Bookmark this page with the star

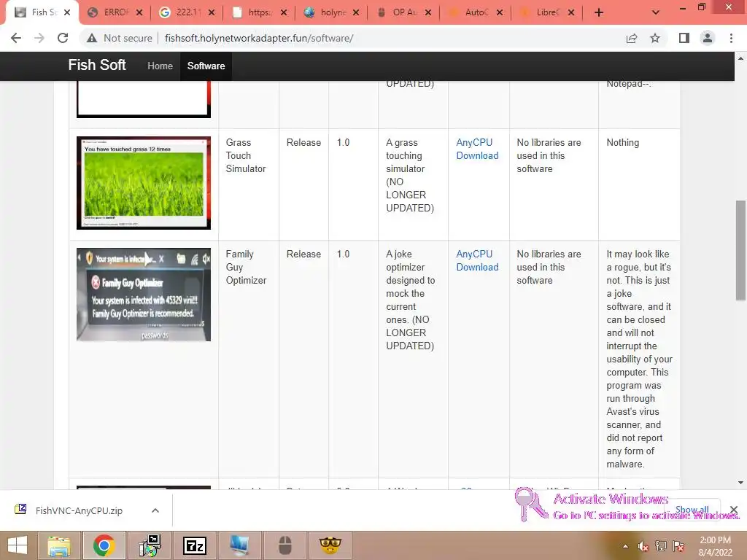pyautogui.click(x=655, y=38)
